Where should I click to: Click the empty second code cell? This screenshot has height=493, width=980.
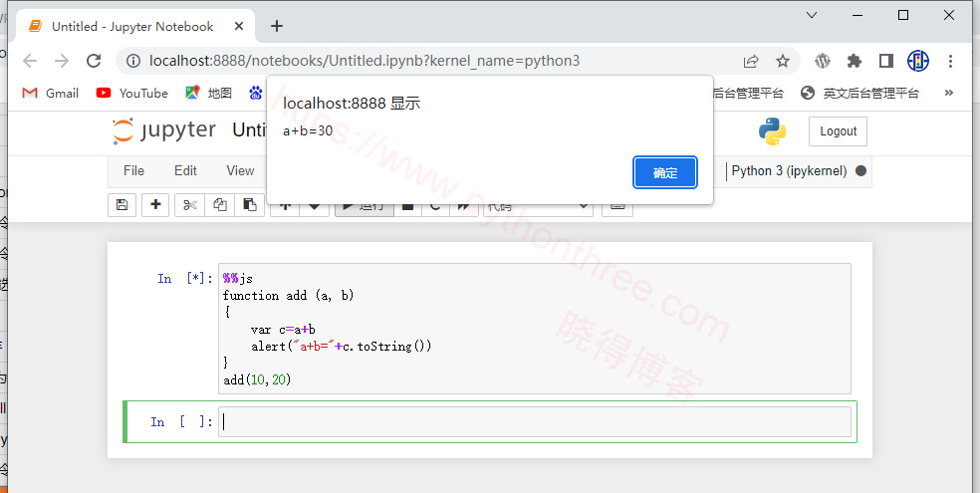click(x=535, y=421)
